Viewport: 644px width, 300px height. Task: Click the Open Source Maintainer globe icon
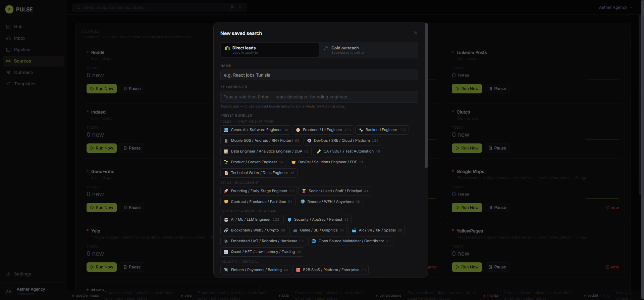pyautogui.click(x=314, y=241)
